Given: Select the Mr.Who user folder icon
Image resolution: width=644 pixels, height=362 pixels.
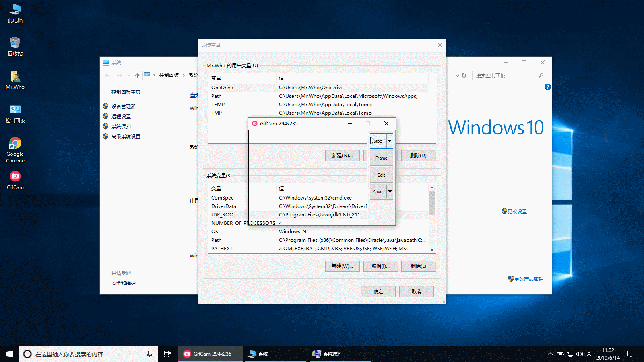Looking at the screenshot, I should tap(15, 80).
